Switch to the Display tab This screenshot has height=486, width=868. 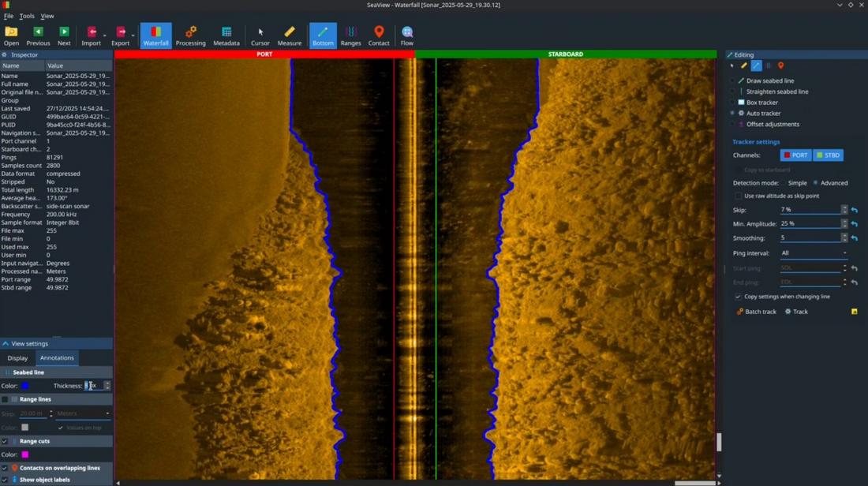pos(17,358)
